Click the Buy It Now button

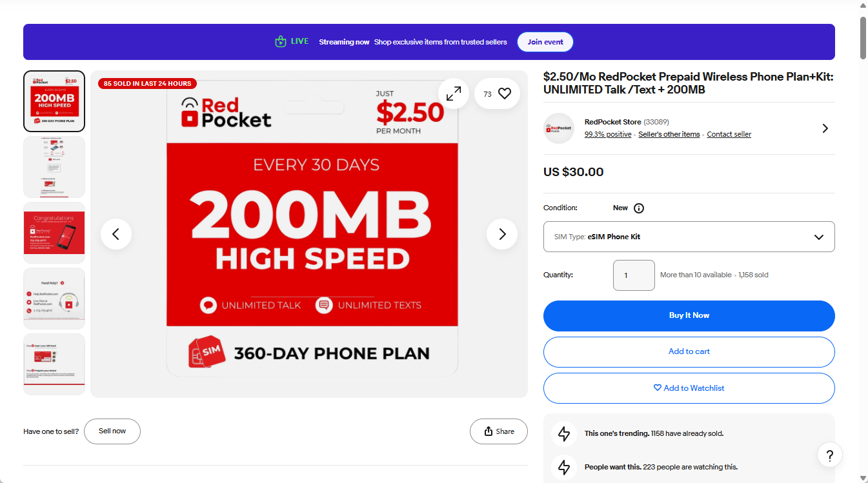pos(689,315)
